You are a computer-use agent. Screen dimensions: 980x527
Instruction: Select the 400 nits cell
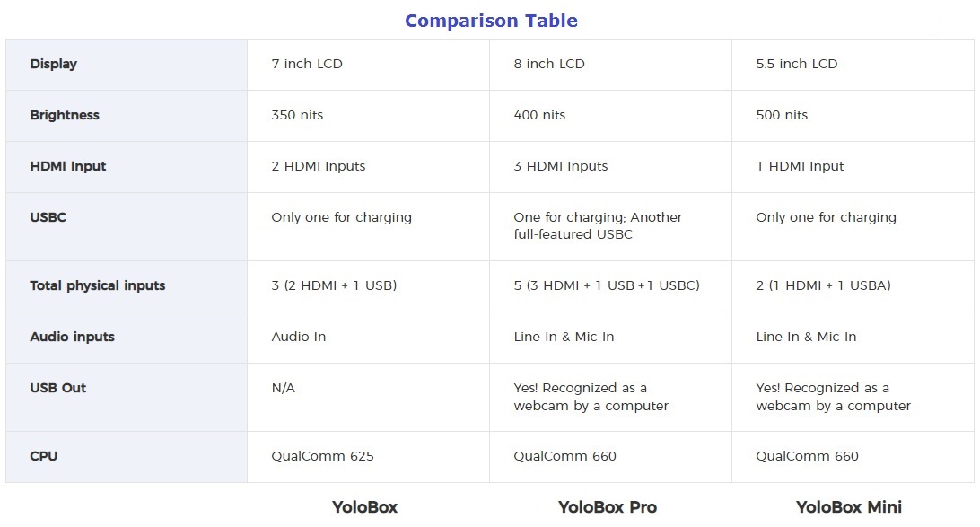(539, 115)
